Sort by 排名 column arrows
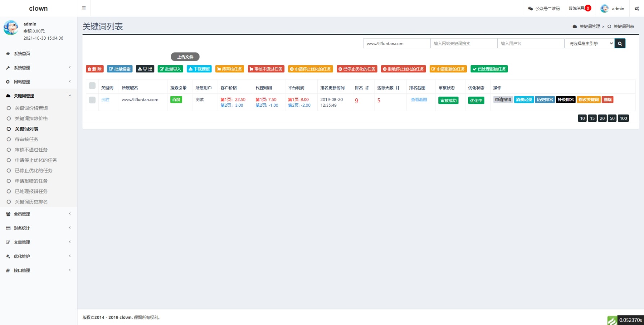 click(x=367, y=88)
